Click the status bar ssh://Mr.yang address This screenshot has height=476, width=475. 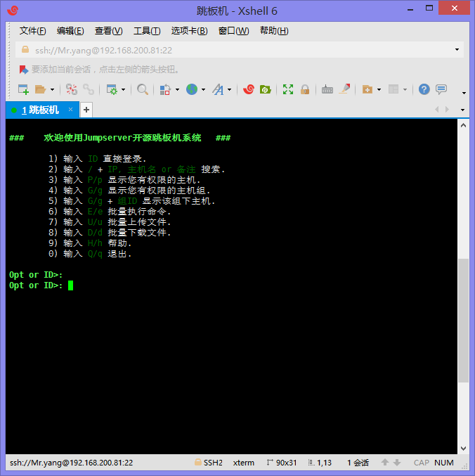click(x=71, y=463)
